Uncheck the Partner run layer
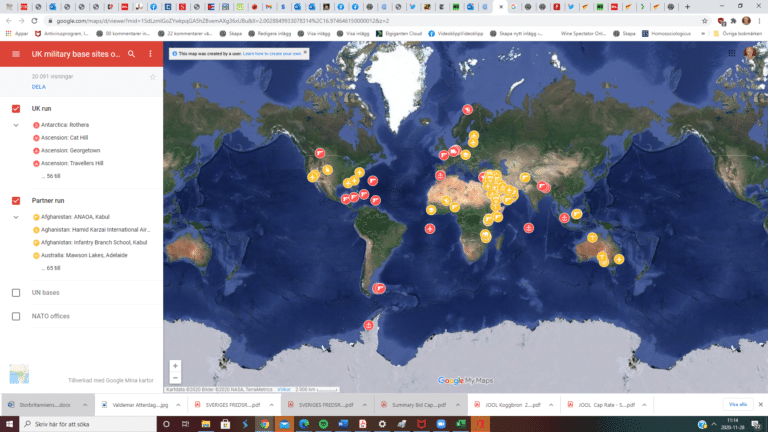 (x=16, y=201)
